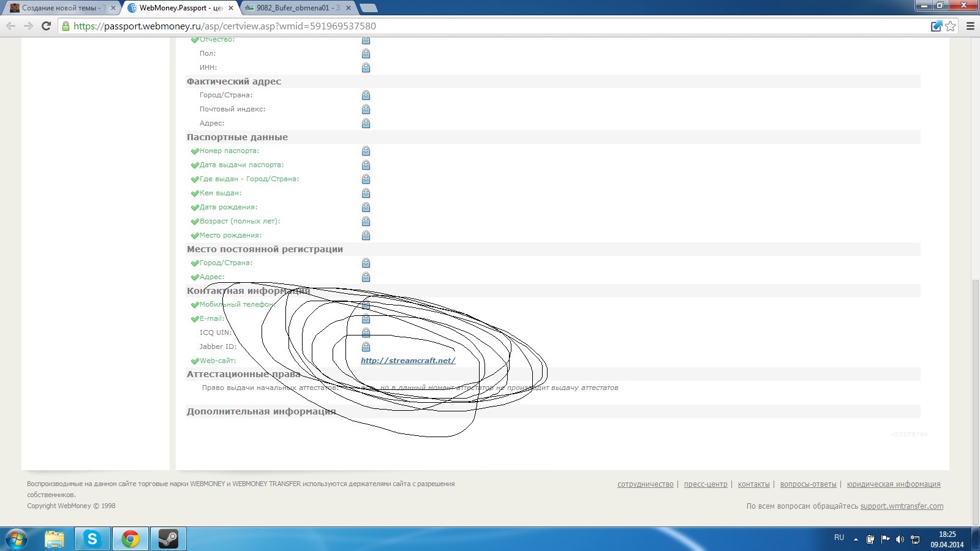The image size is (980, 551).
Task: Click lock icon for Город/Страна under Место постоянной регистрации
Action: click(x=366, y=263)
